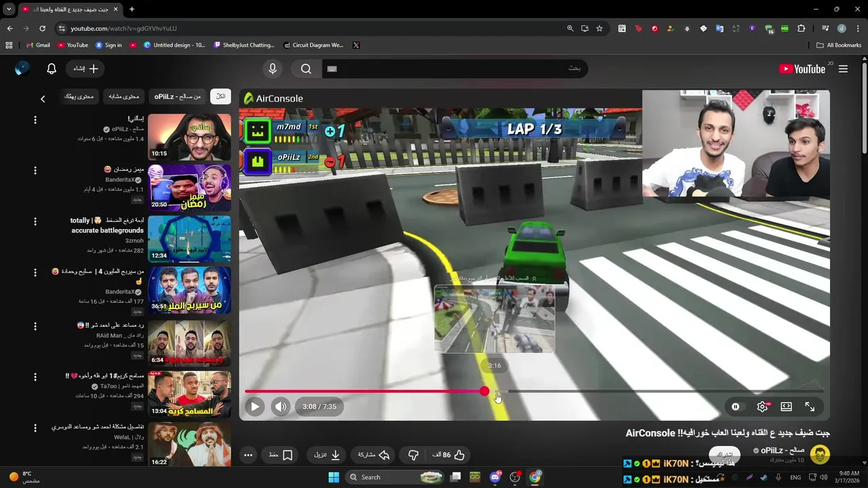
Task: Open a new Chrome tab
Action: (x=132, y=9)
